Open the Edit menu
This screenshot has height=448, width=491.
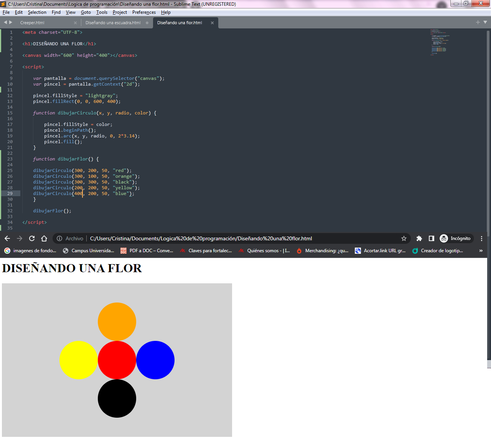pos(19,12)
